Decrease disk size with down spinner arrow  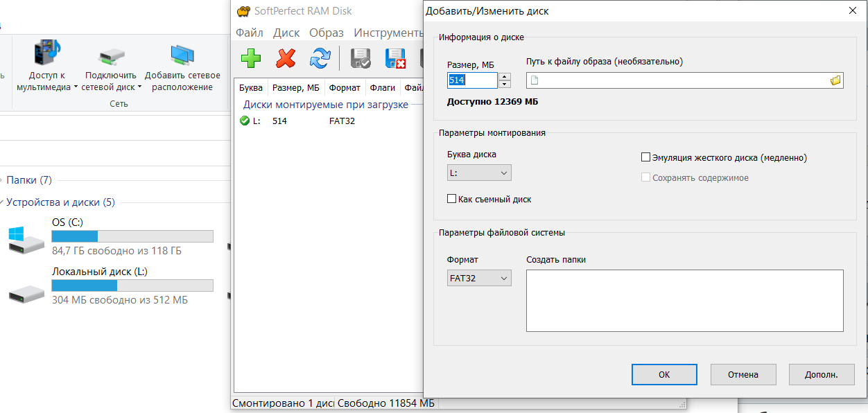coord(505,85)
